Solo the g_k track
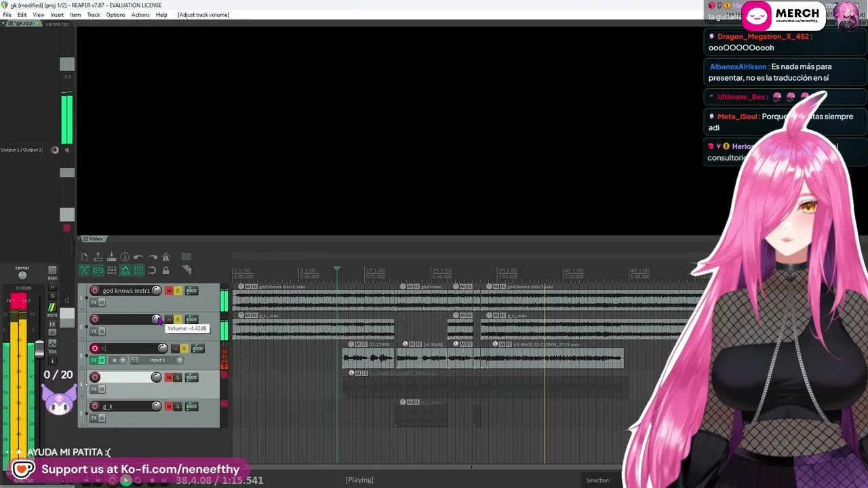 [x=178, y=406]
